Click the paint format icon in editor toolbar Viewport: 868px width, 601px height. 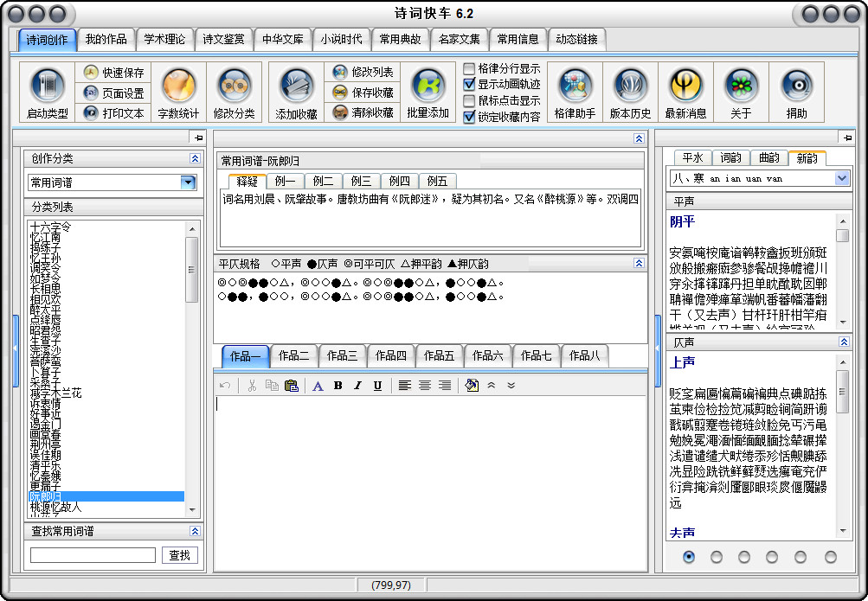coord(472,386)
